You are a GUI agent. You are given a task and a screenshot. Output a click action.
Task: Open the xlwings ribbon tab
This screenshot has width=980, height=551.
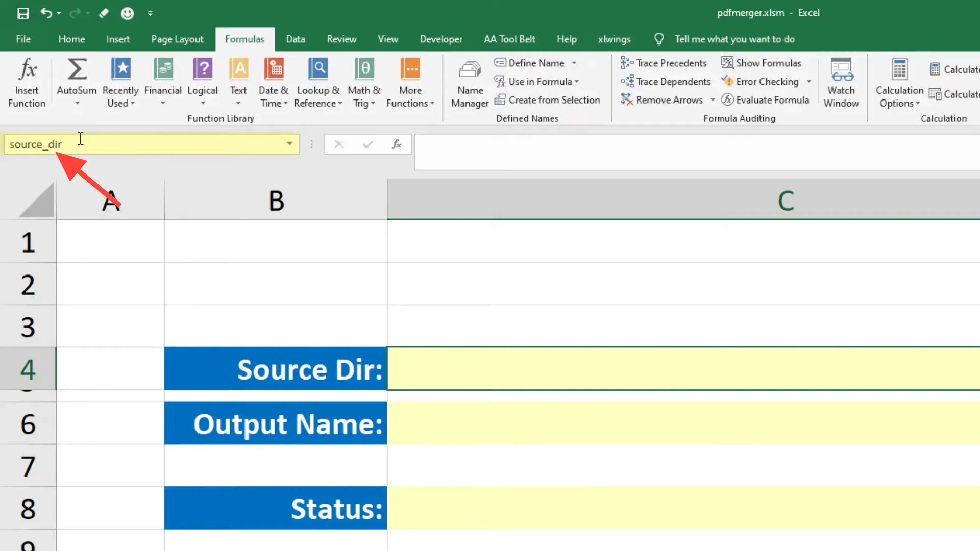[x=614, y=39]
